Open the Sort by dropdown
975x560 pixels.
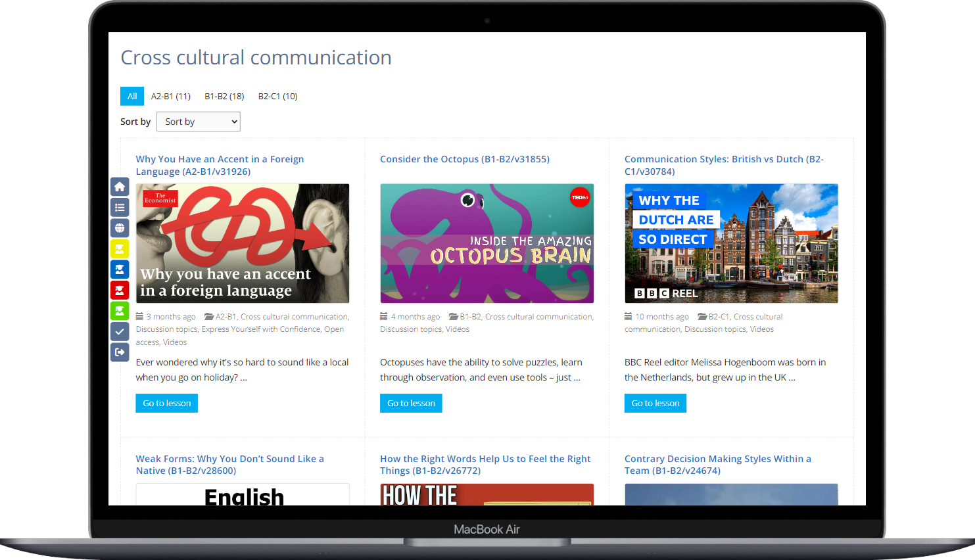click(x=199, y=122)
